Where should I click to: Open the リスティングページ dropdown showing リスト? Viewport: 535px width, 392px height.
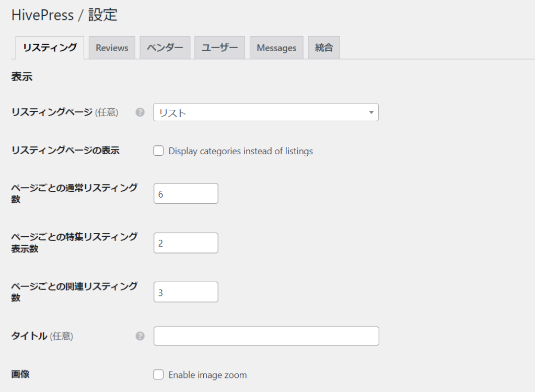coord(265,112)
